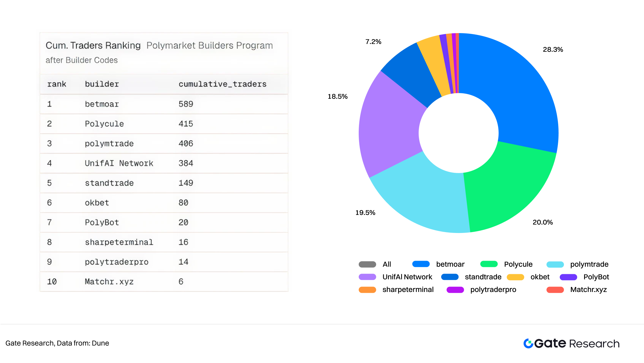
Task: Click the standtrade legend label
Action: 483,277
